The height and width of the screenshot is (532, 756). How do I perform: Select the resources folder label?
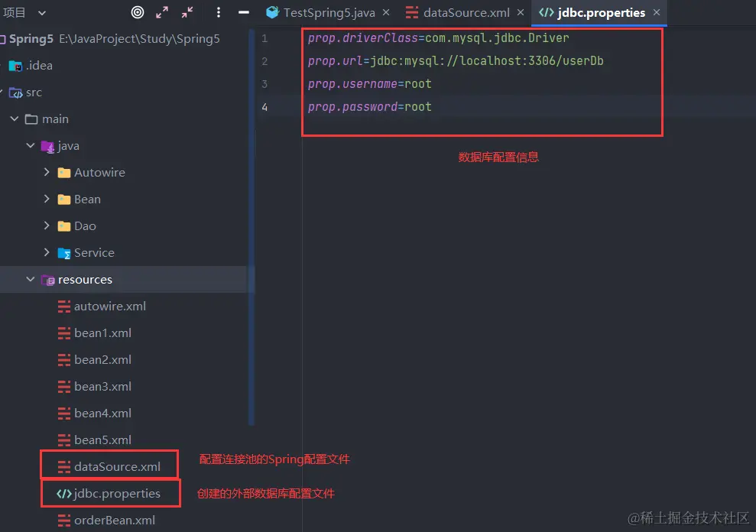[85, 280]
